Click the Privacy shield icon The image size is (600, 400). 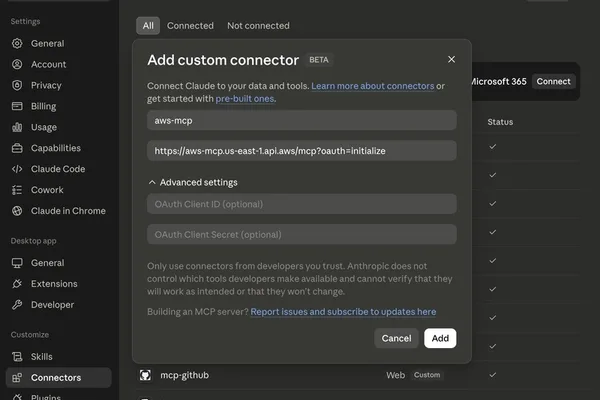17,85
